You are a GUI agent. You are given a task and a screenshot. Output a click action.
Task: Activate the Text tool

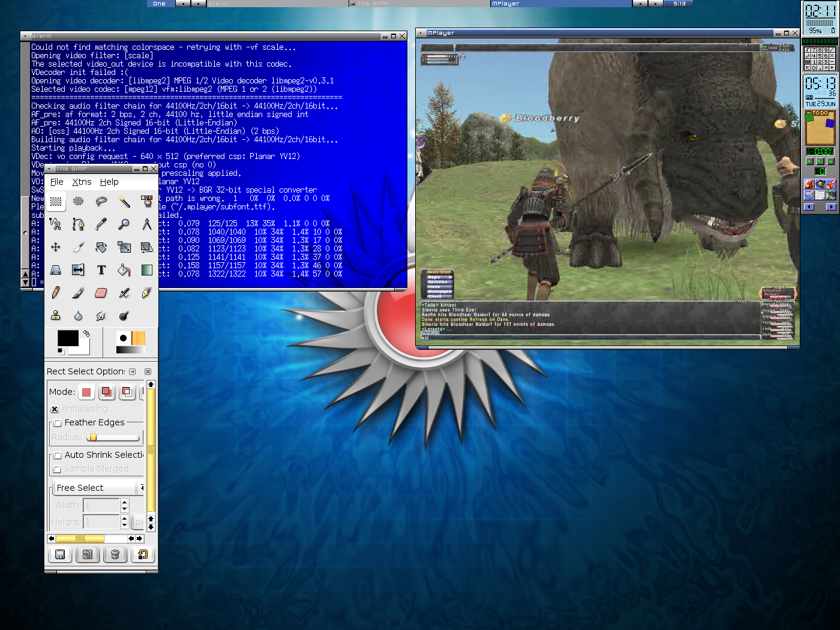point(101,270)
